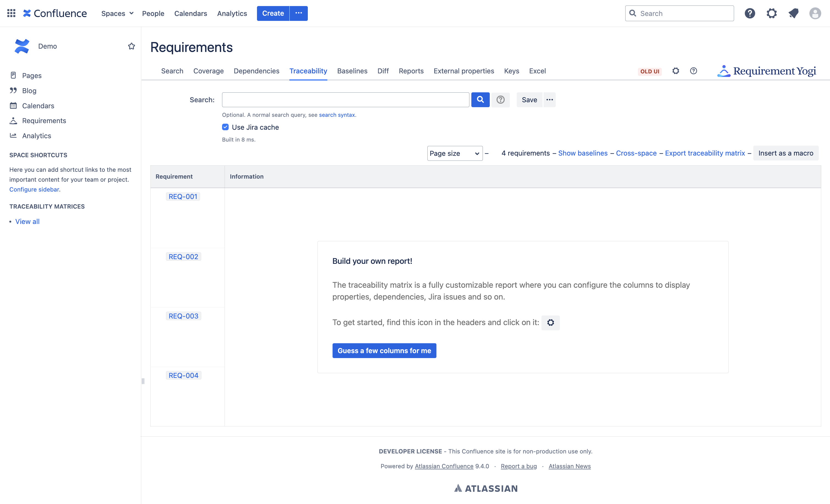Toggle the Use Jira cache checkbox
The height and width of the screenshot is (504, 830).
pos(225,127)
